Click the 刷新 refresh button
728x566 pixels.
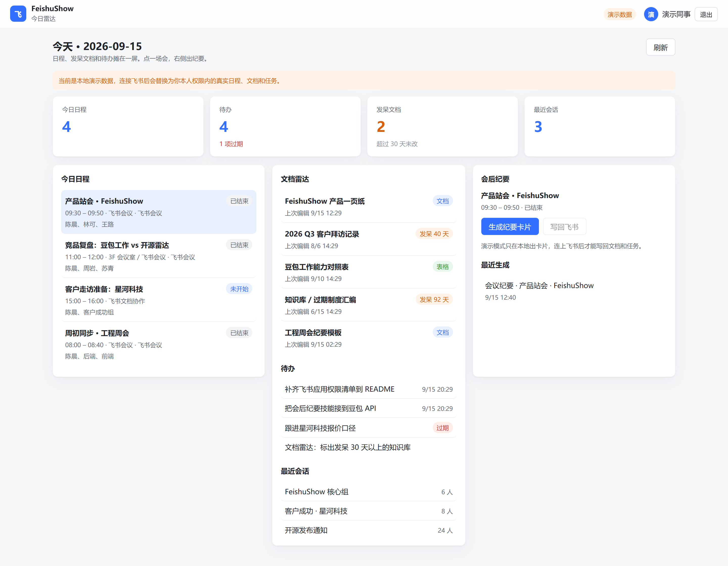click(660, 47)
